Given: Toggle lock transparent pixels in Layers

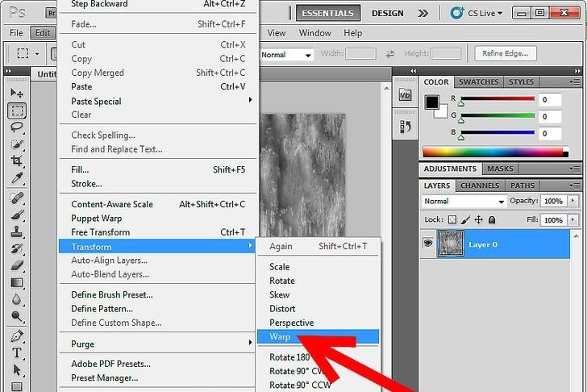Looking at the screenshot, I should coord(452,219).
